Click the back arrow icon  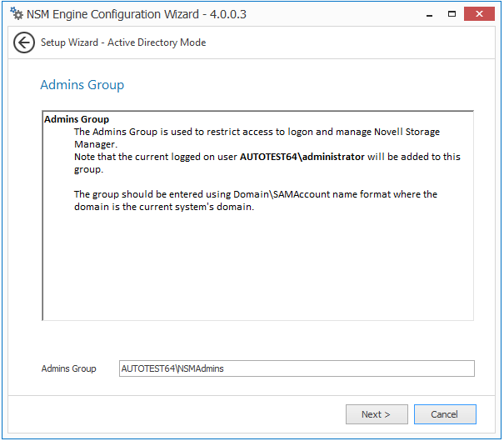click(24, 43)
